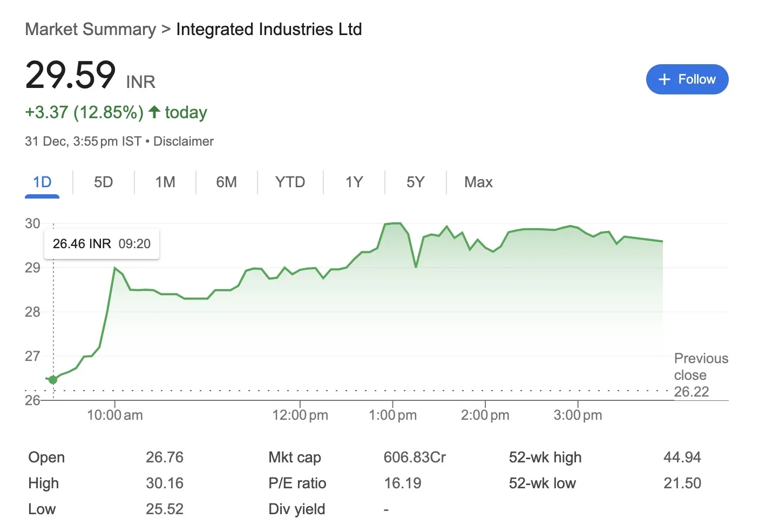Click the green up arrow beside today

[154, 112]
